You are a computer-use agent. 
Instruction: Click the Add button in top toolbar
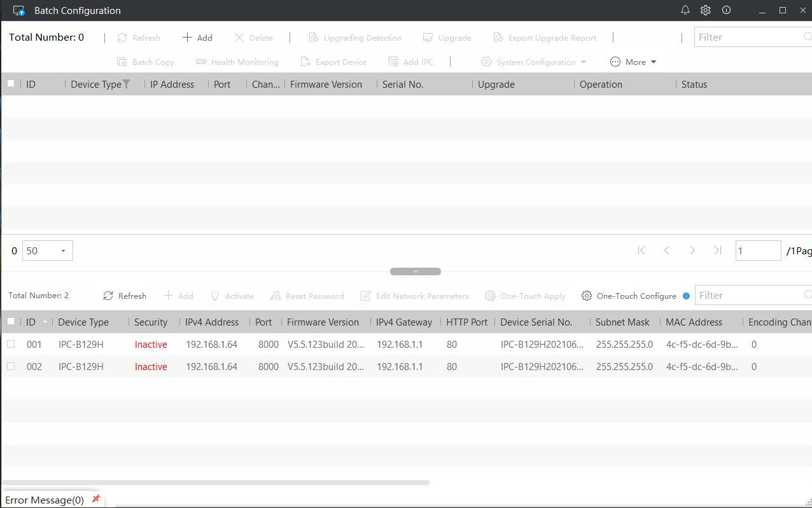click(197, 38)
